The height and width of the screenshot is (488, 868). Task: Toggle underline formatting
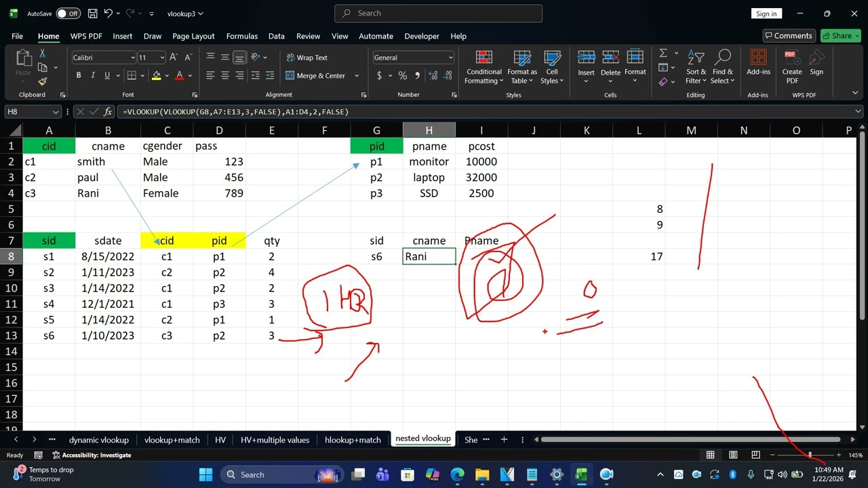point(107,76)
